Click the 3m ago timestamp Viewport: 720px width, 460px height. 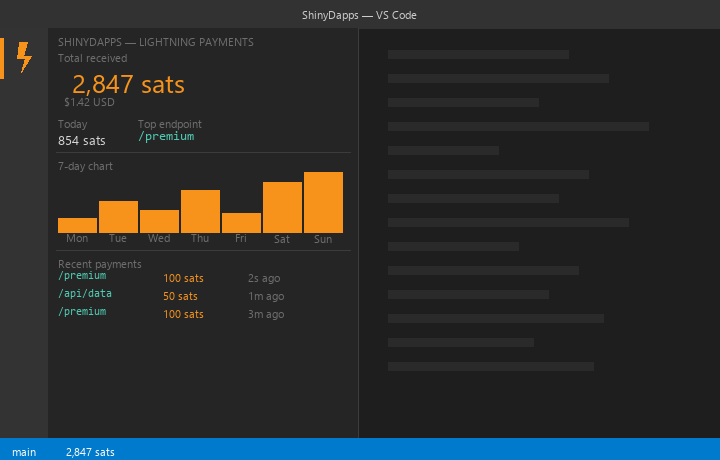[266, 314]
